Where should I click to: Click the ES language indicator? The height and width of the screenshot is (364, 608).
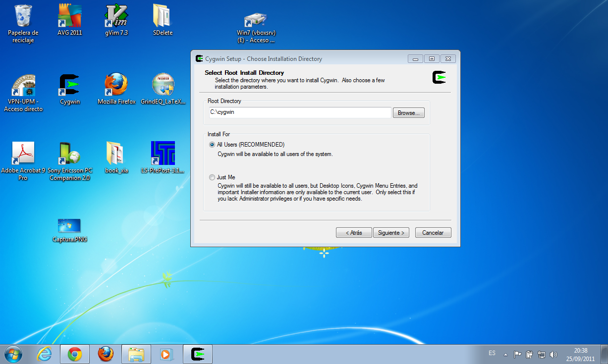click(x=492, y=353)
